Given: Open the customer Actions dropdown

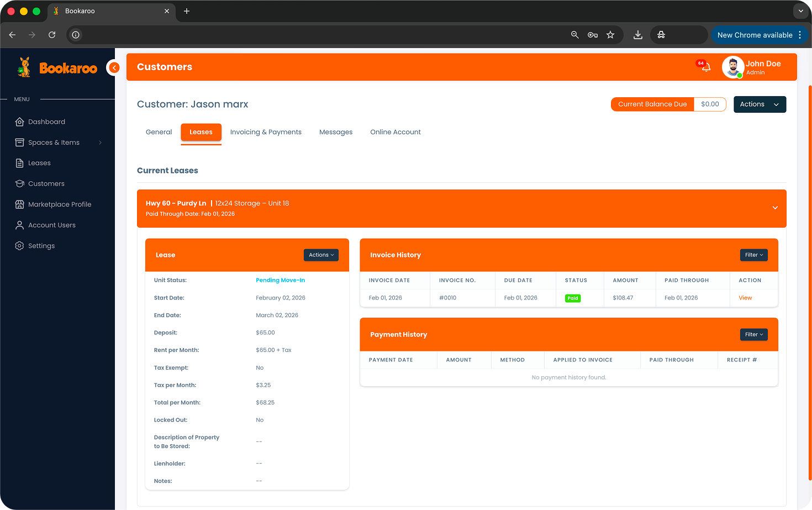Looking at the screenshot, I should 759,104.
